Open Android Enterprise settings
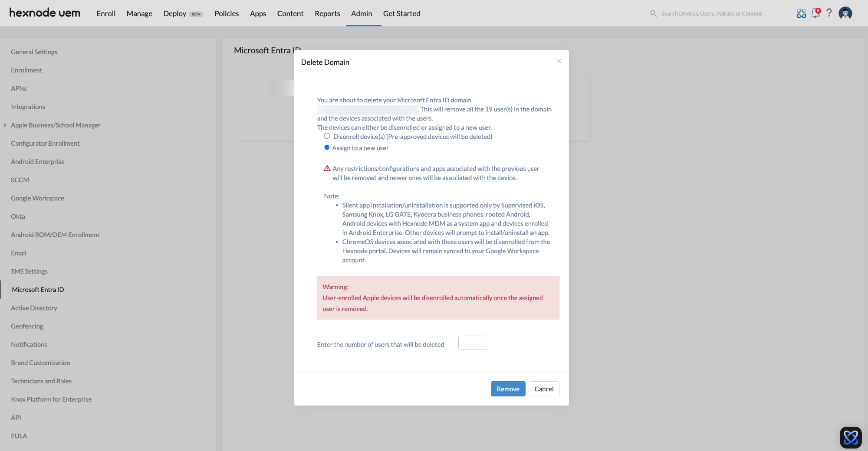868x451 pixels. pos(37,161)
